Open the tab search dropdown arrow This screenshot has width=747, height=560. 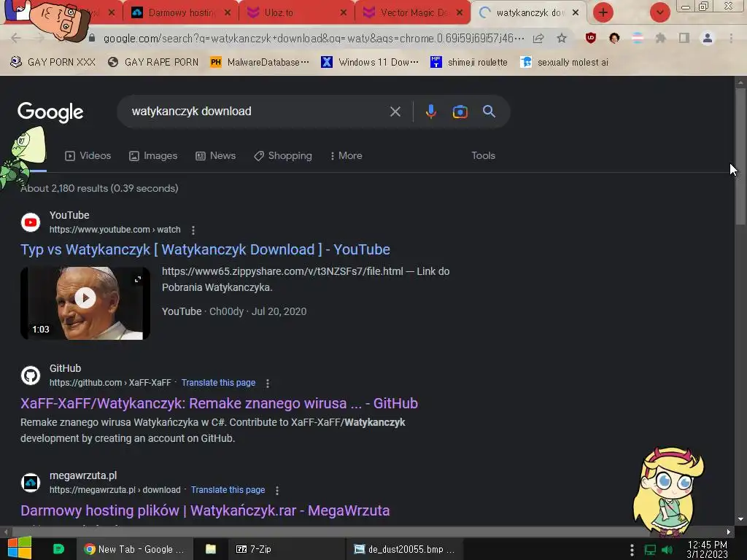tap(659, 12)
